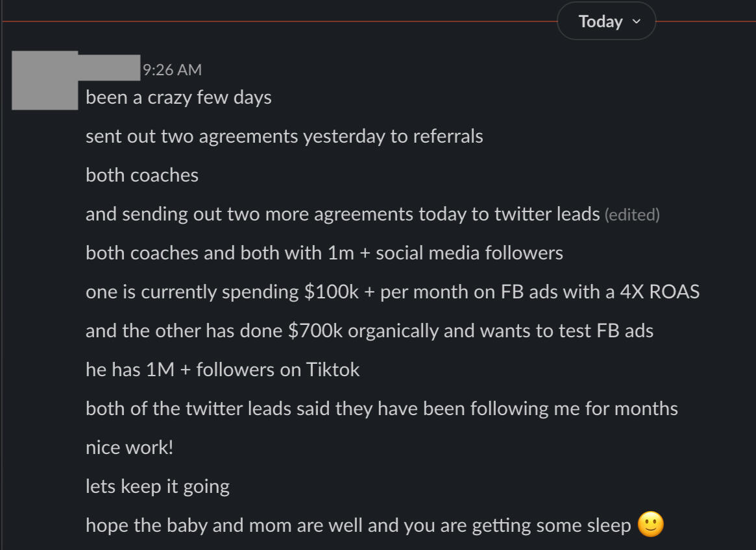Click the "sent out two agreements yesterday" message
Screen dimensions: 756x550
coord(284,137)
